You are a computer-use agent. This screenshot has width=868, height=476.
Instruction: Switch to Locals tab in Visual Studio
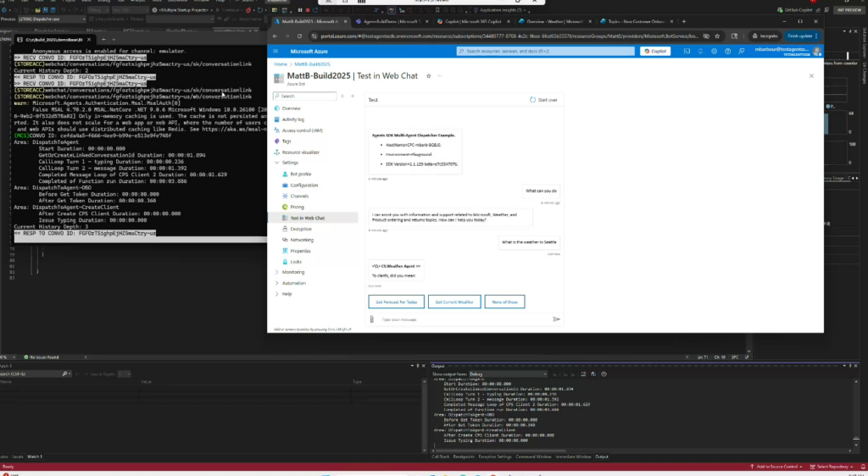tap(18, 457)
